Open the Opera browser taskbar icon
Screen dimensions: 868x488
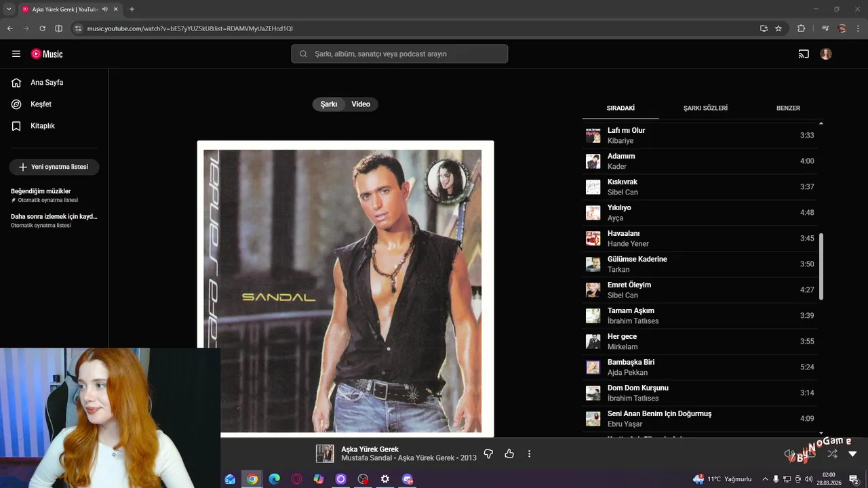296,479
